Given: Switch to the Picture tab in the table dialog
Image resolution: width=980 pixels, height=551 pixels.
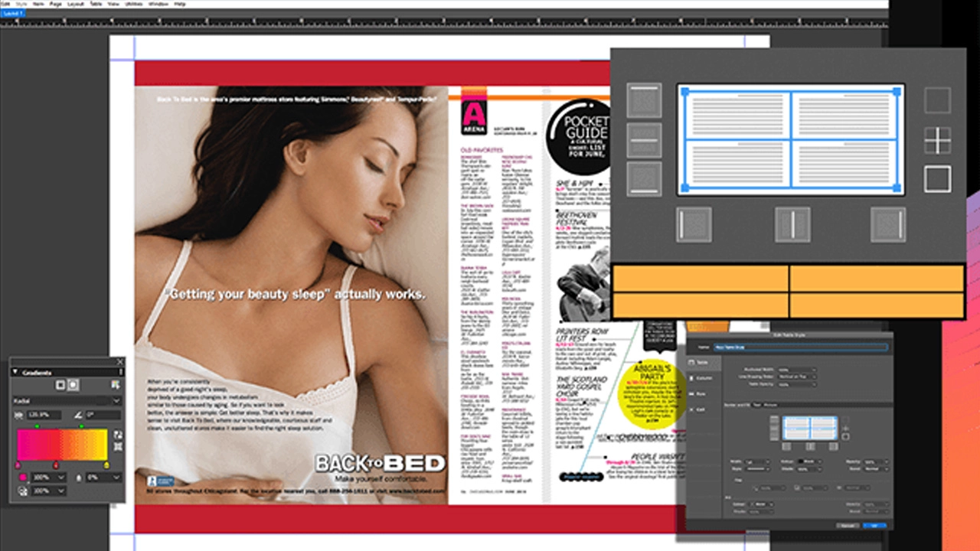Looking at the screenshot, I should (770, 405).
